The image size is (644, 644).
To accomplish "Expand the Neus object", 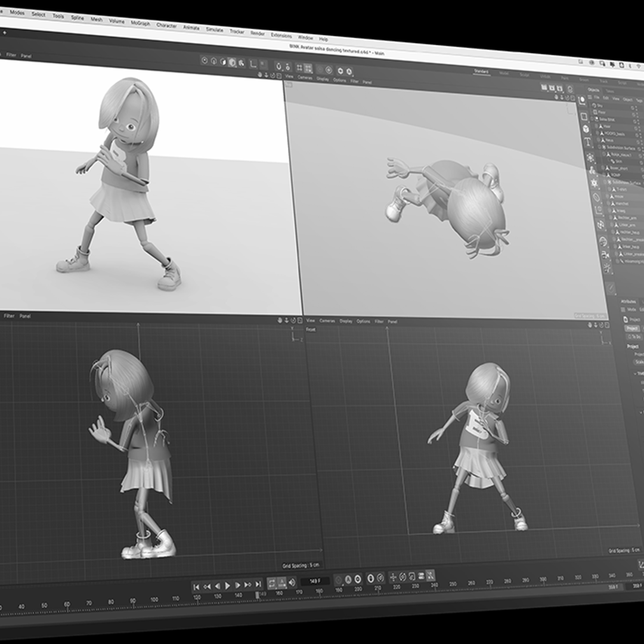I will 599,140.
